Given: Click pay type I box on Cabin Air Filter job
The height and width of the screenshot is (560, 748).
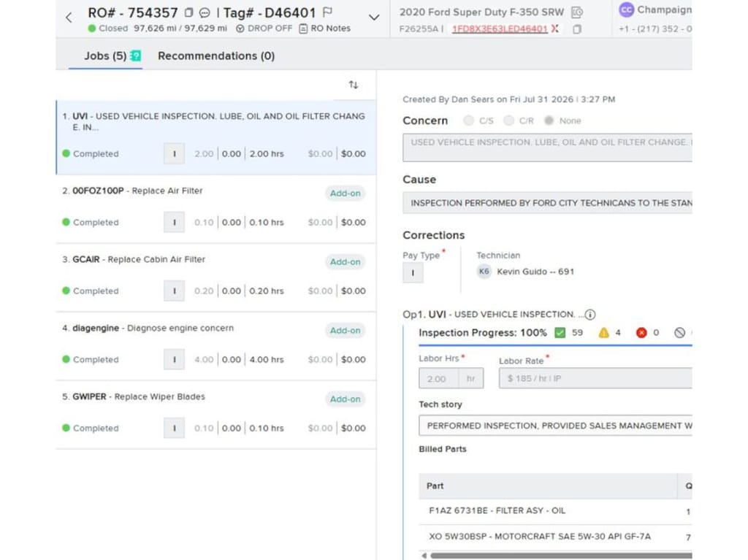Looking at the screenshot, I should tap(174, 291).
